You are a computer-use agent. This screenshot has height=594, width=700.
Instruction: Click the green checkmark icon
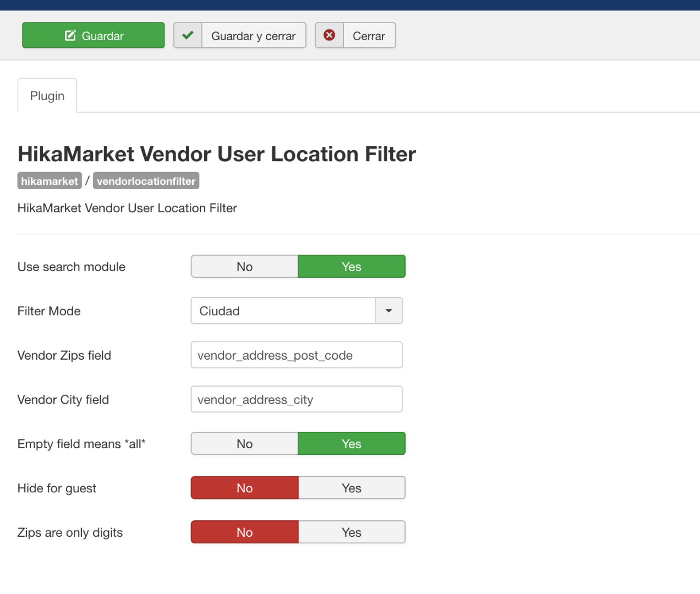188,35
